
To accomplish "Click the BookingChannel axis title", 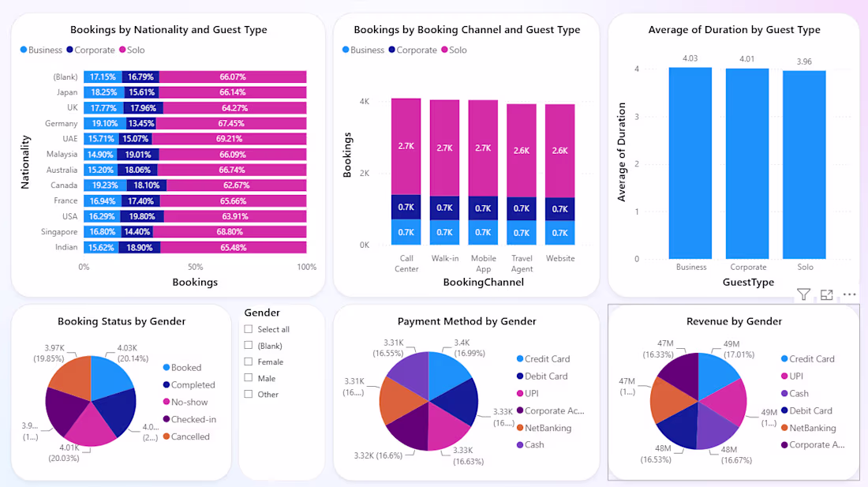I will tap(483, 283).
